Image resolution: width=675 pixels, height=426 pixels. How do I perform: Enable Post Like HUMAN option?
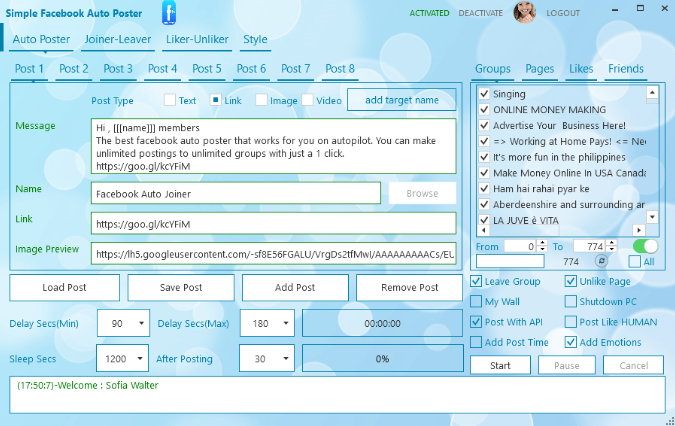[x=570, y=321]
